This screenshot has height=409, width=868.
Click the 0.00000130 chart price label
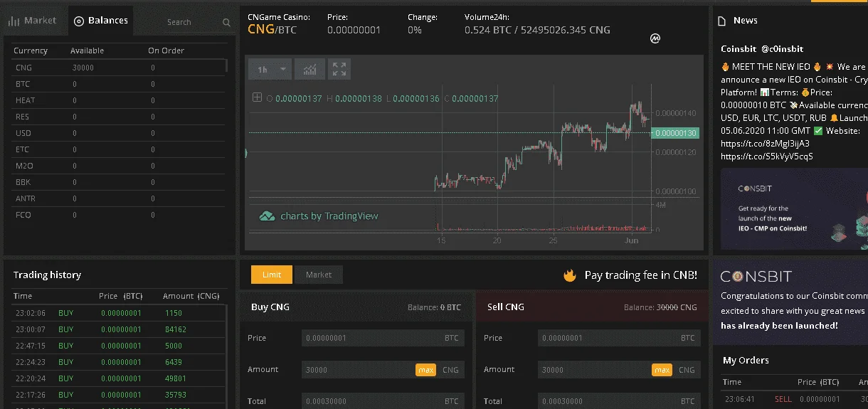(676, 133)
